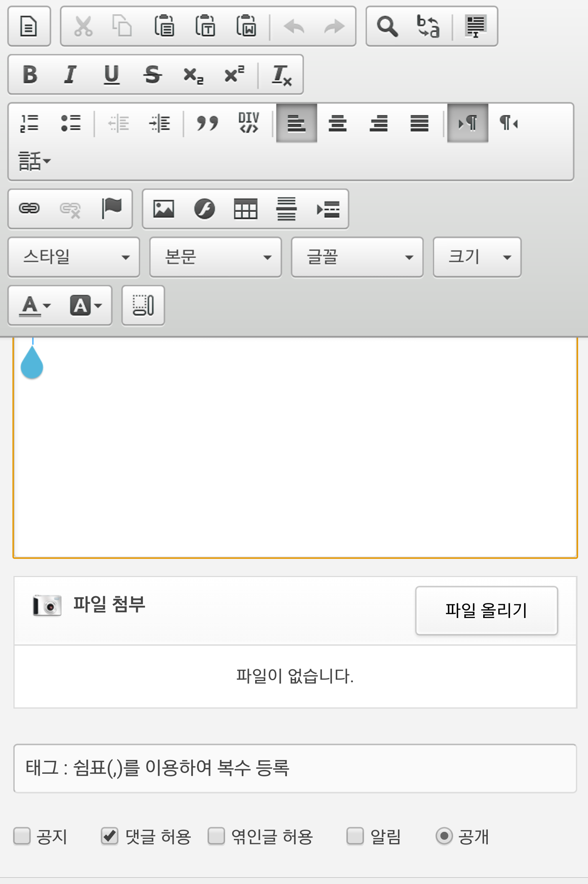
Task: Center align the text
Action: [337, 124]
